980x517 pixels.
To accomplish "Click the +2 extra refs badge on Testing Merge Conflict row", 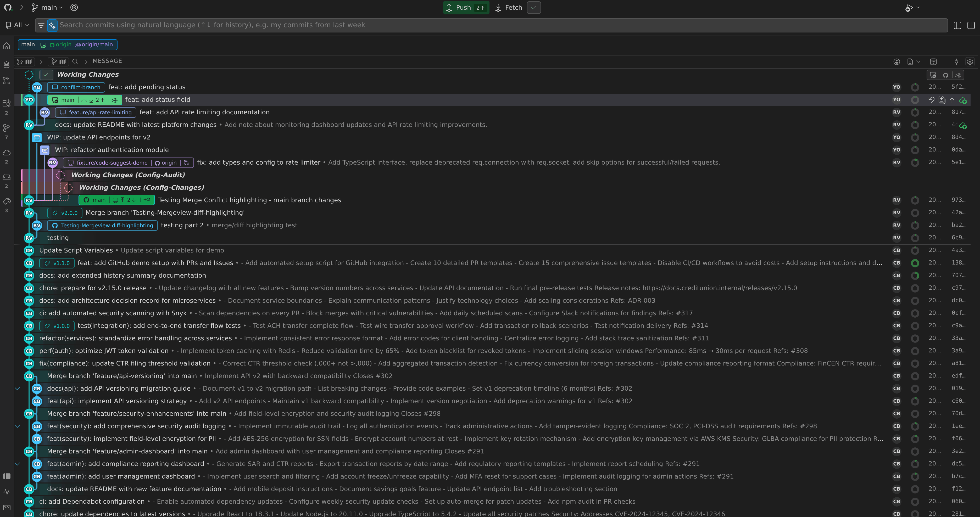I will click(147, 200).
